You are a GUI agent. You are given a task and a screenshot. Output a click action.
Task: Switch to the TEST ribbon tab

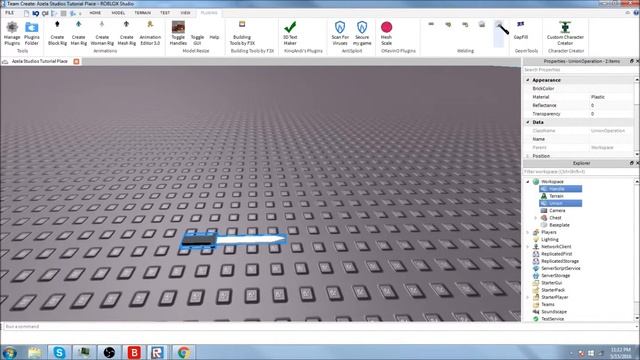165,13
